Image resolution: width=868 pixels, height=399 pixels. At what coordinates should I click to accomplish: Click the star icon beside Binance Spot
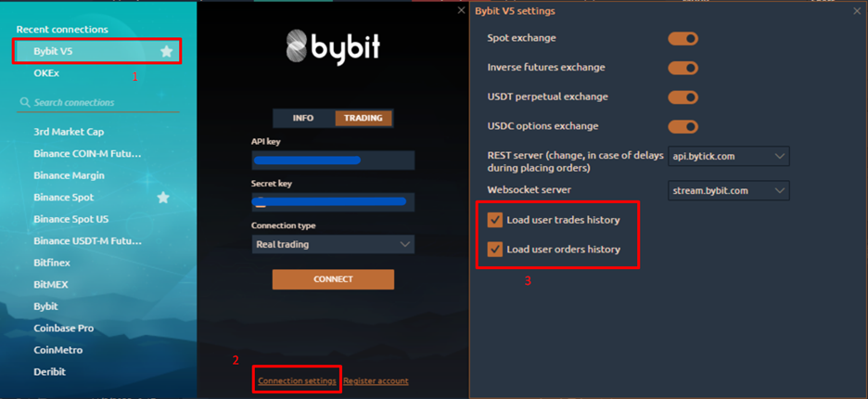click(163, 198)
